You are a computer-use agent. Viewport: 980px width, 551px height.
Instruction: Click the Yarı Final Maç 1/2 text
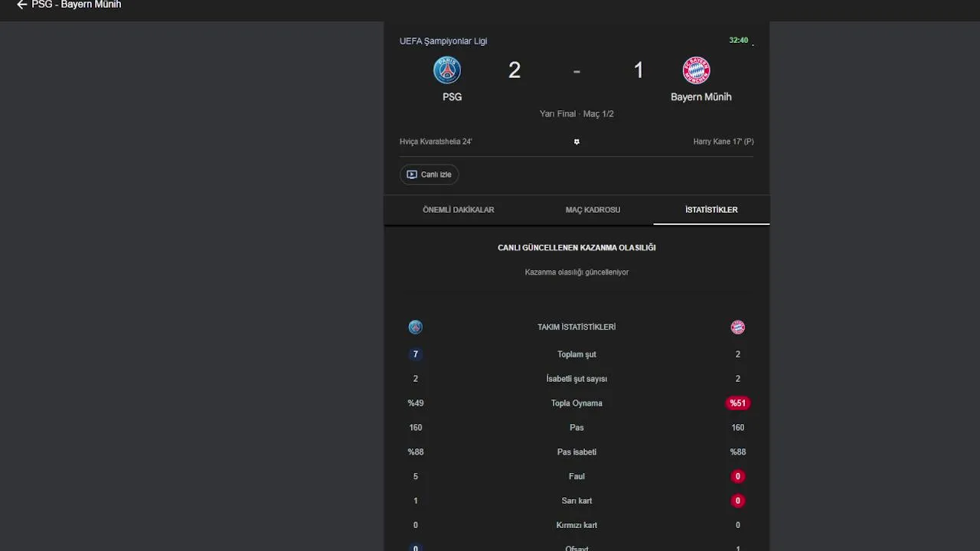[577, 114]
